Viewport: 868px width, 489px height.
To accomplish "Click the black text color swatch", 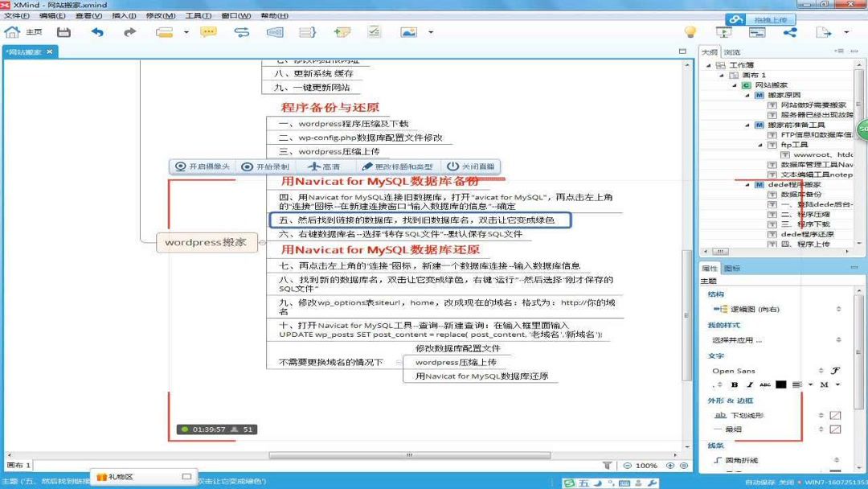I will pyautogui.click(x=780, y=384).
